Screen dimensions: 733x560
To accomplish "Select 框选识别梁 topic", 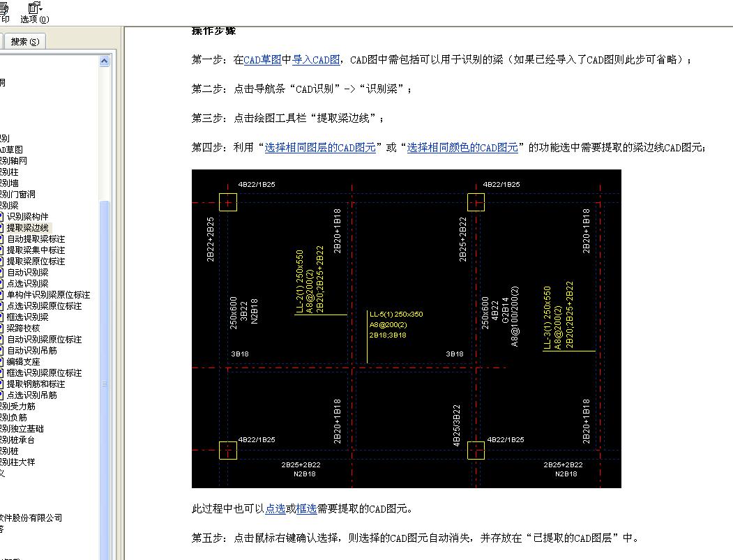I will (28, 317).
